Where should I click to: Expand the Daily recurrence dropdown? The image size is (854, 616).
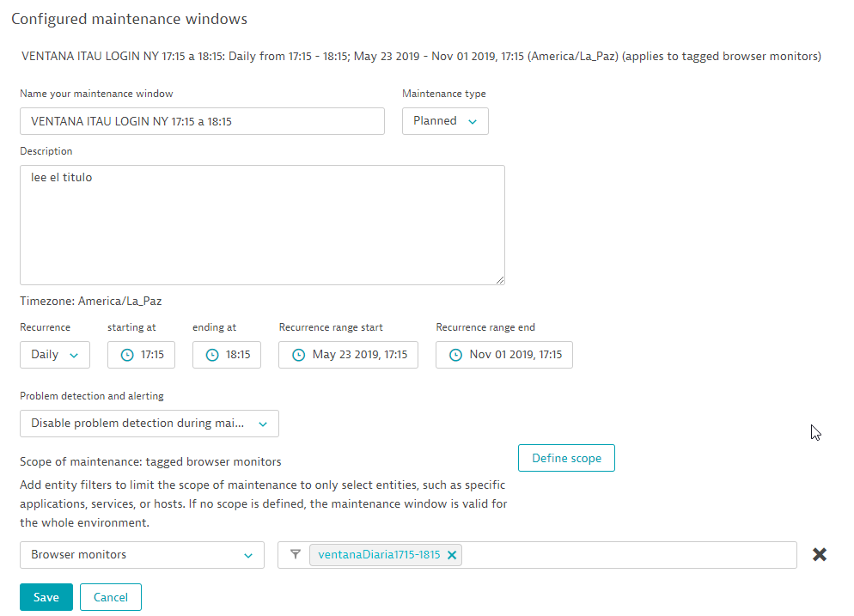pyautogui.click(x=55, y=355)
